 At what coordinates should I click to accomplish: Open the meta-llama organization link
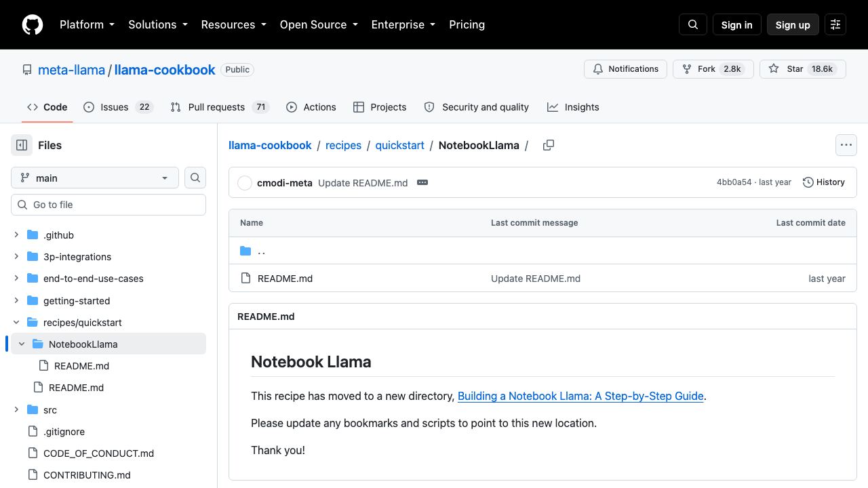[x=71, y=70]
